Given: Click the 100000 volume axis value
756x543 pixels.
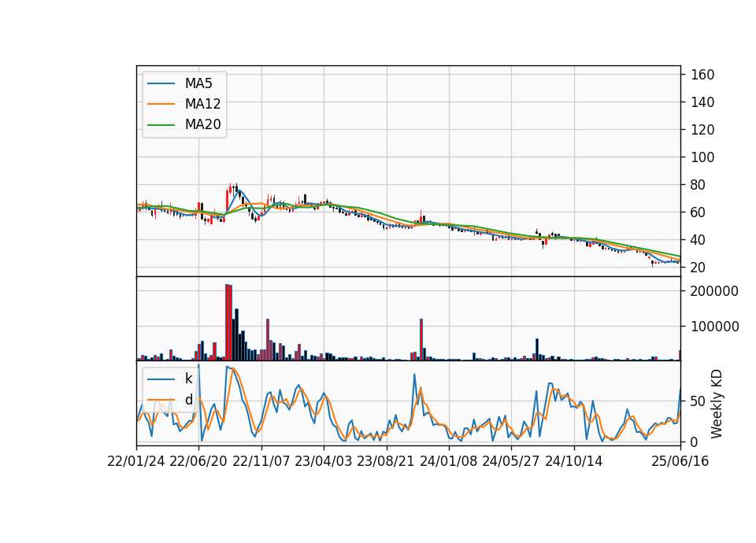Looking at the screenshot, I should (714, 327).
